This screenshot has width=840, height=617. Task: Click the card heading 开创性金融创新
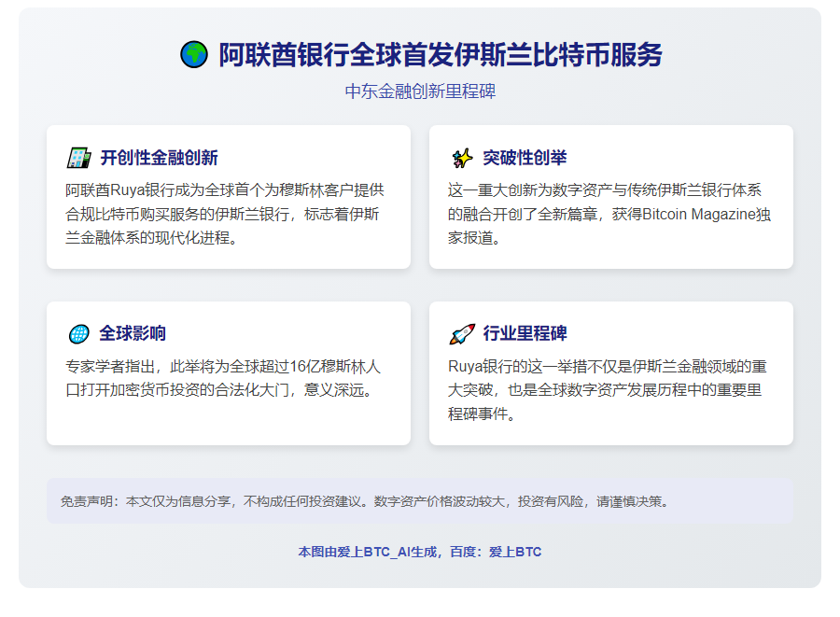[x=159, y=158]
